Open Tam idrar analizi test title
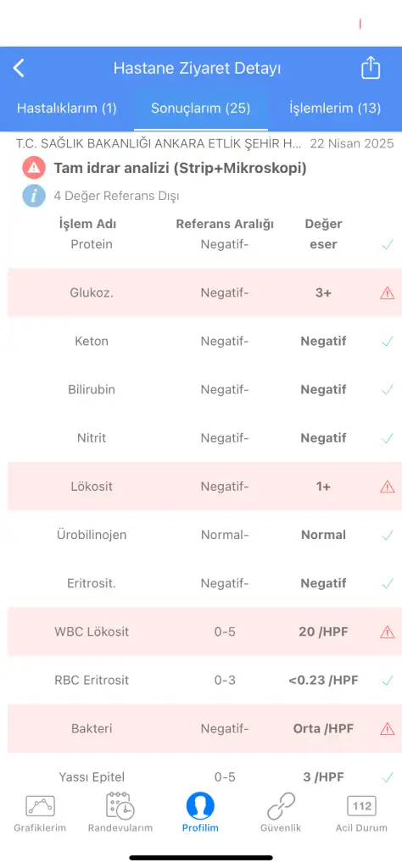Viewport: 402px width, 868px height. click(x=180, y=168)
